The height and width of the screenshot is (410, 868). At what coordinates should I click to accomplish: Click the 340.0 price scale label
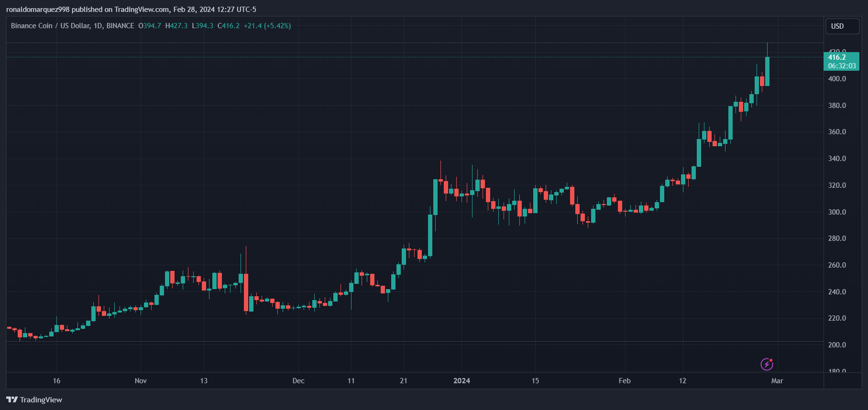tap(837, 159)
